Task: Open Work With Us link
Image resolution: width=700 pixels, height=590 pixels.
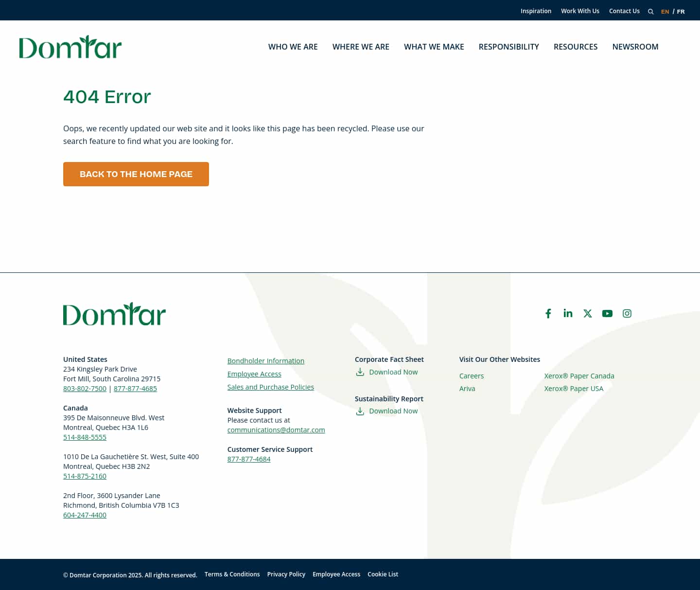Action: click(x=580, y=11)
